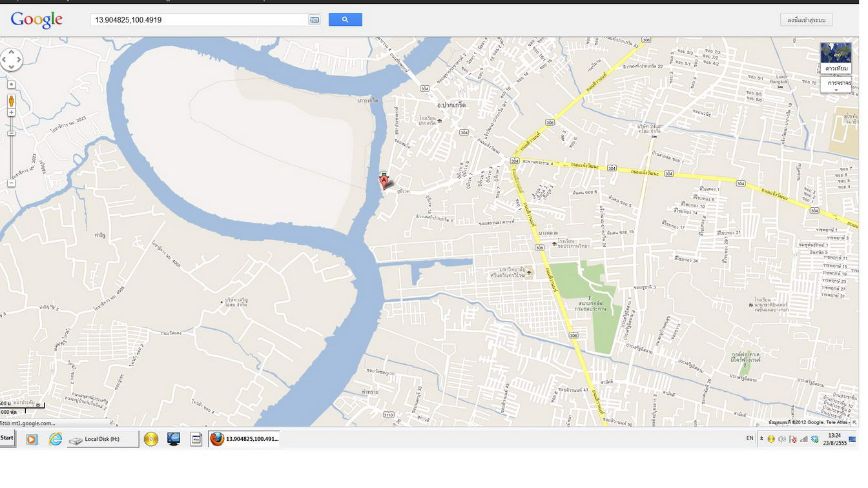Click the blue search button
This screenshot has height=488, width=868.
345,20
